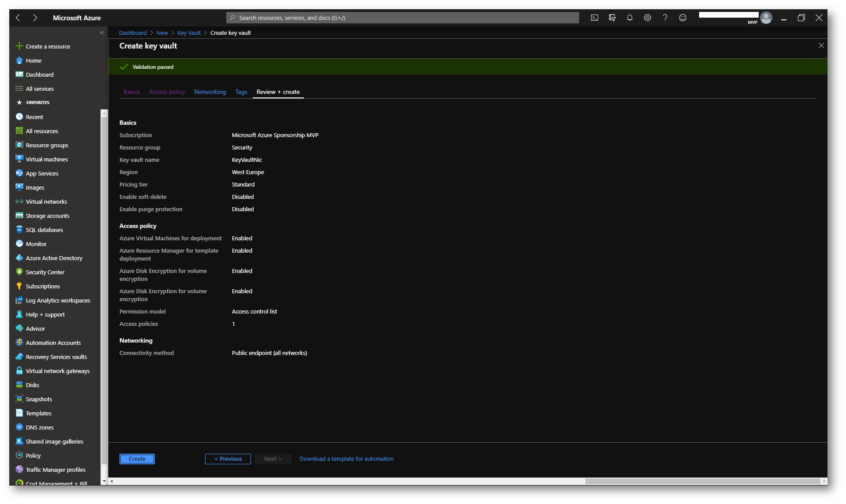846x504 pixels.
Task: Open Log Analytics workspaces
Action: [58, 300]
